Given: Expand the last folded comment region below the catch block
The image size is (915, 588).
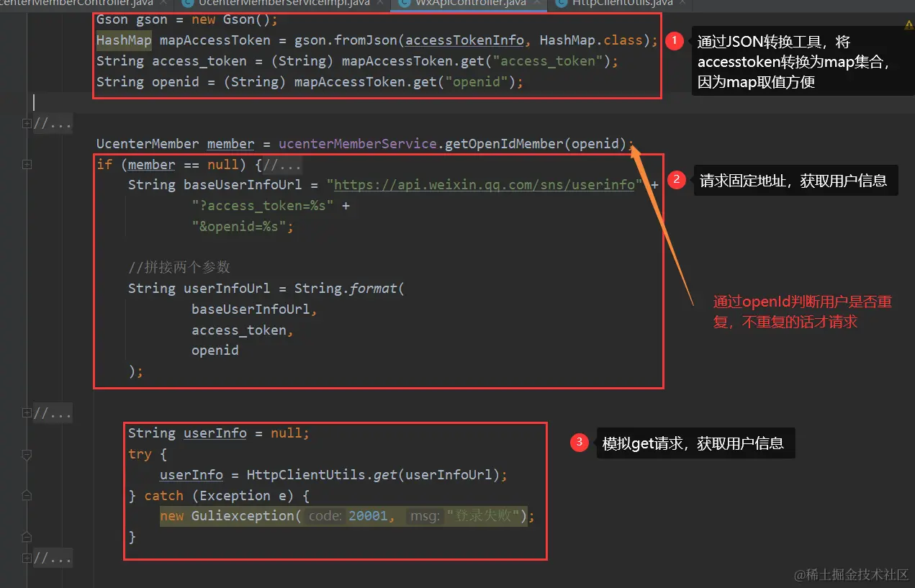Looking at the screenshot, I should point(27,558).
